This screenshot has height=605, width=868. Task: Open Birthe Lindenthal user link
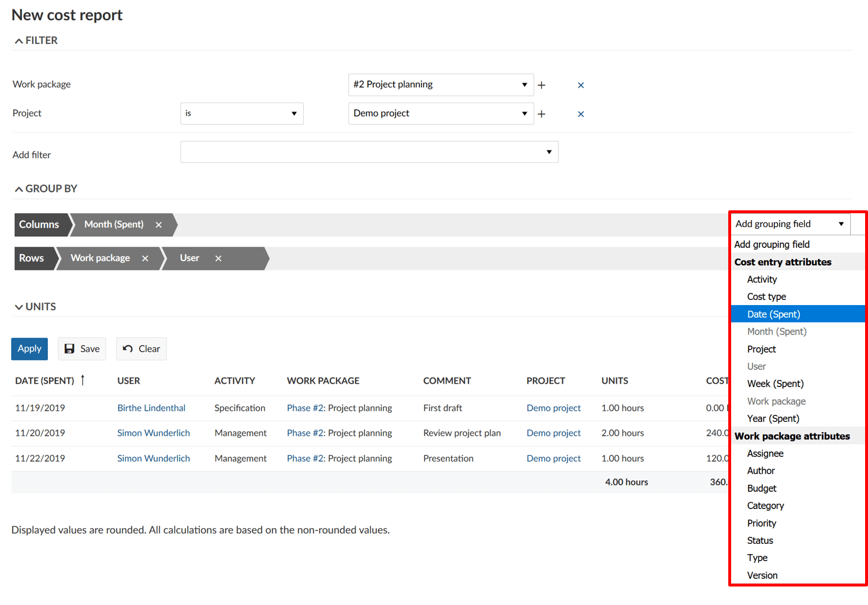click(x=151, y=408)
